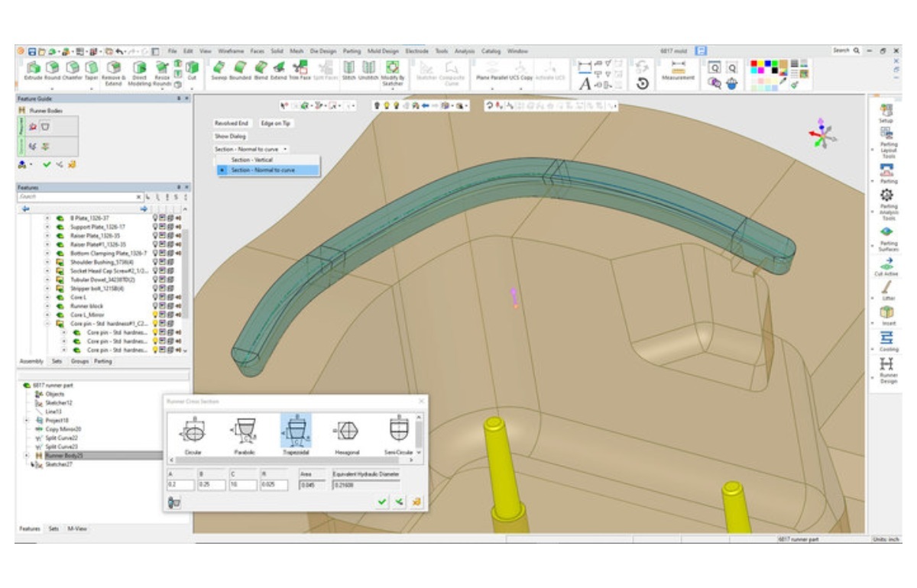Open Runner Design in right sidebar
This screenshot has height=588, width=917.
pyautogui.click(x=886, y=371)
